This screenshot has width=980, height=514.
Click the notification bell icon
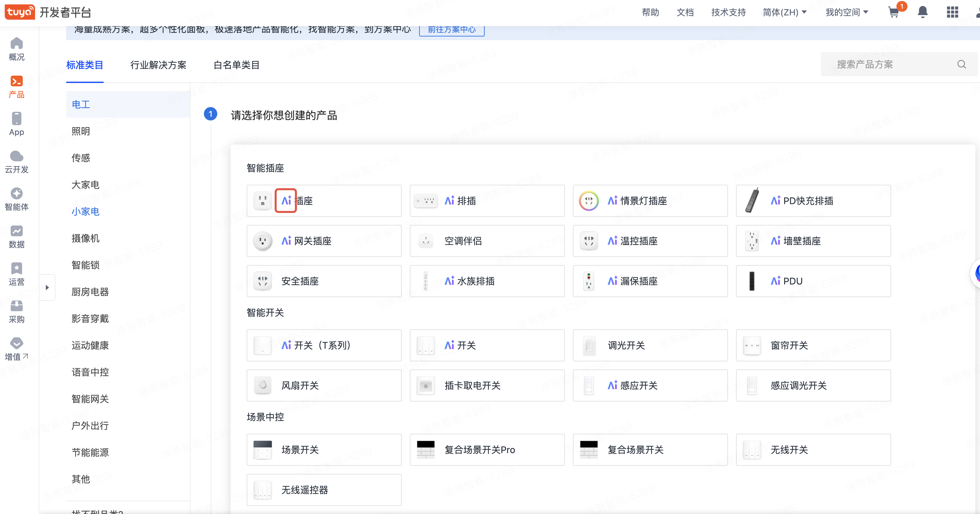tap(923, 13)
